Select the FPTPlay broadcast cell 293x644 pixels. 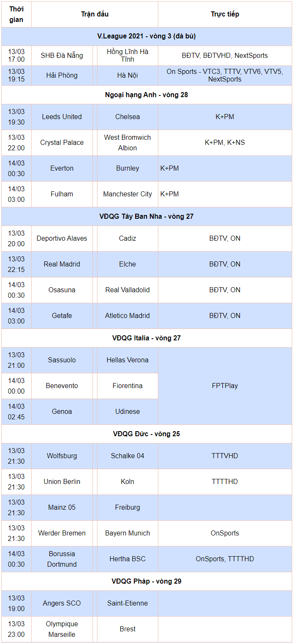click(225, 386)
